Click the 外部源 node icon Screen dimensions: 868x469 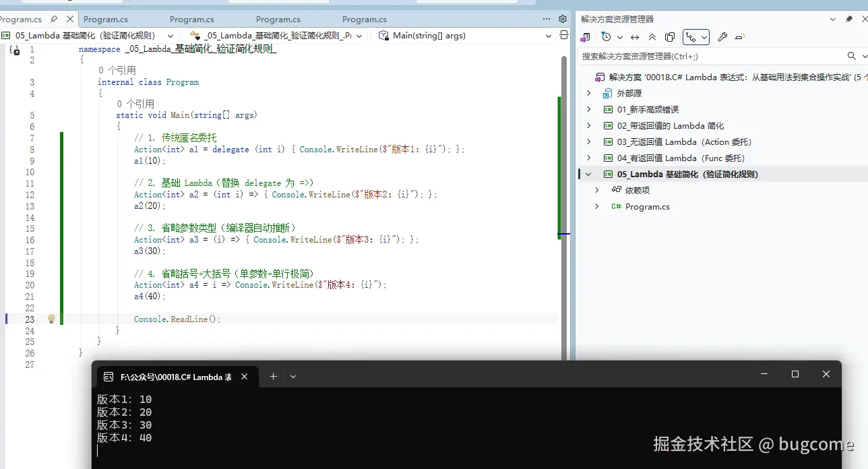607,93
